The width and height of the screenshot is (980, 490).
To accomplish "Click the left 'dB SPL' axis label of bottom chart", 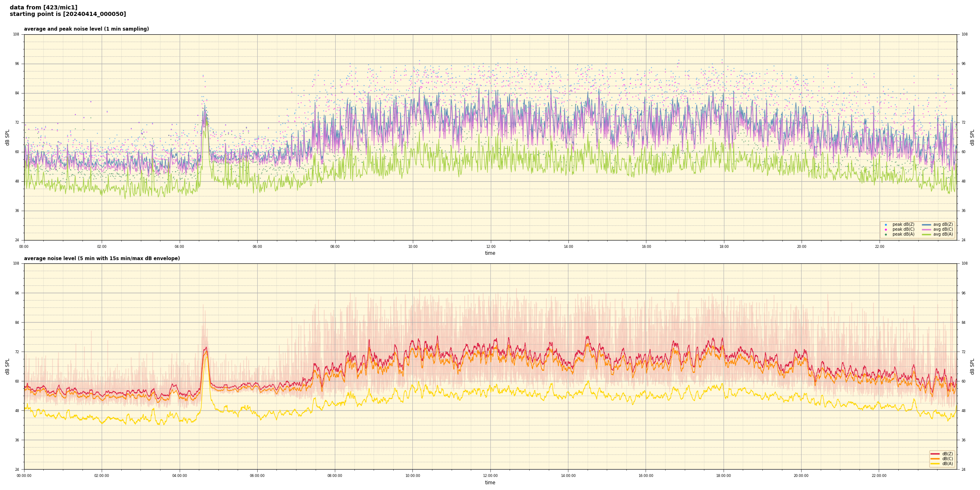I will click(7, 366).
